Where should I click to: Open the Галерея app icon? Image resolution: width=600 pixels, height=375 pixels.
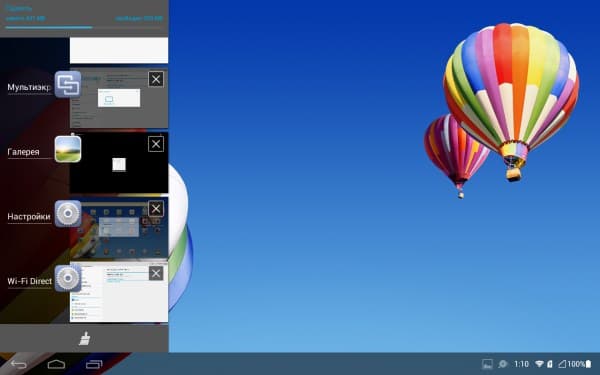[x=68, y=149]
